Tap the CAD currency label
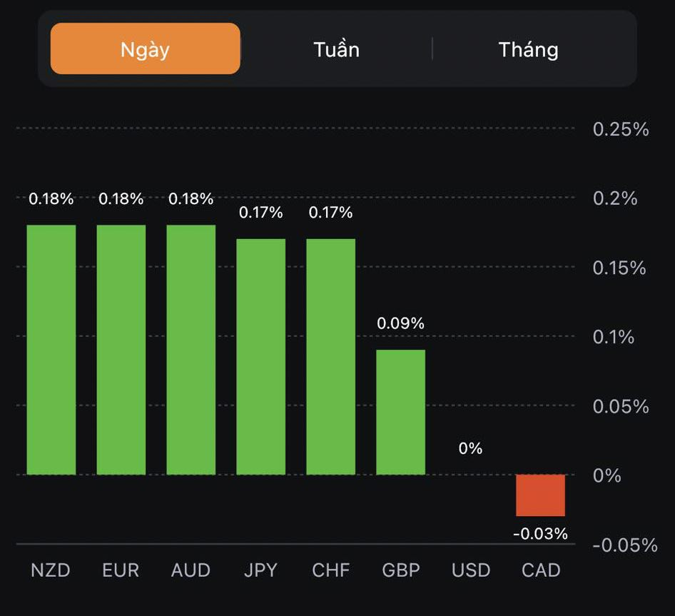 pos(541,570)
